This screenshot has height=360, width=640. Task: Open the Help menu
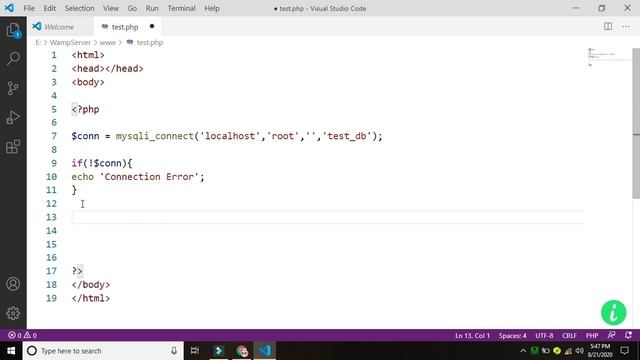click(x=212, y=8)
